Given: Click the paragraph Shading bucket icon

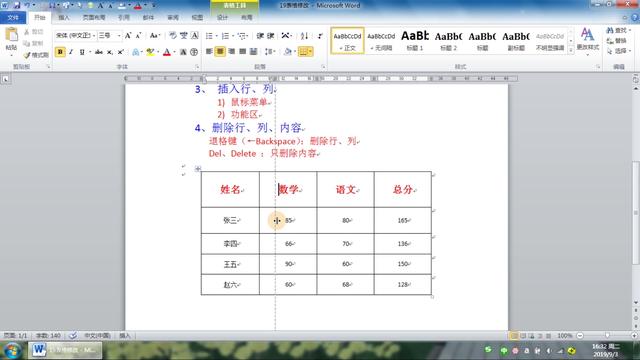Looking at the screenshot, I should 287,51.
